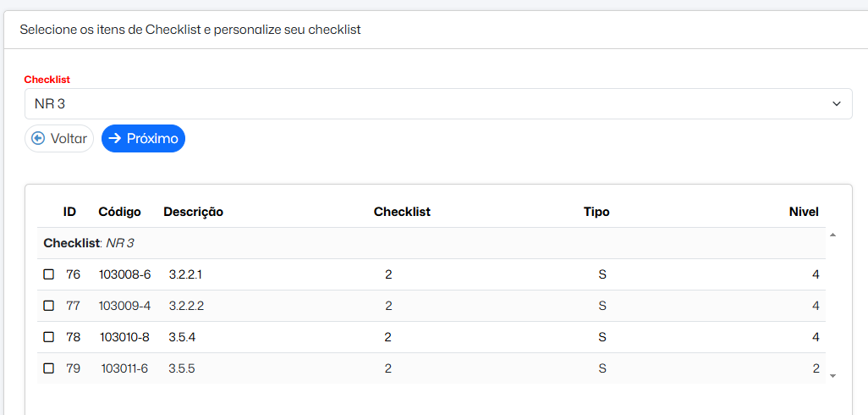The width and height of the screenshot is (868, 415).
Task: Select checkbox for item 103009-4
Action: [x=49, y=306]
